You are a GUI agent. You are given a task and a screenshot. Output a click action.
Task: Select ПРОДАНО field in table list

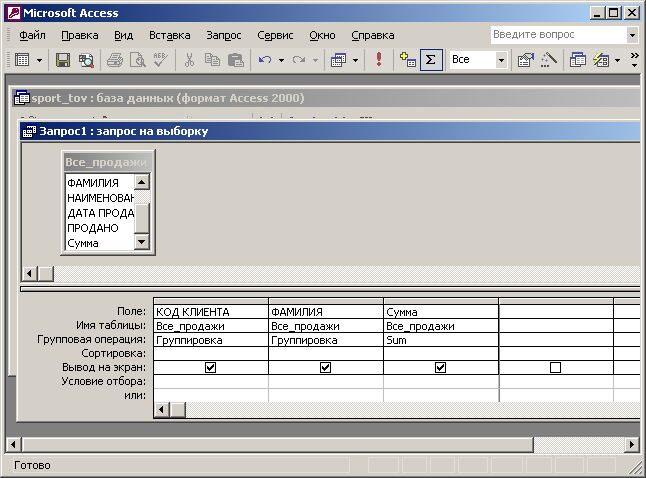[x=100, y=228]
